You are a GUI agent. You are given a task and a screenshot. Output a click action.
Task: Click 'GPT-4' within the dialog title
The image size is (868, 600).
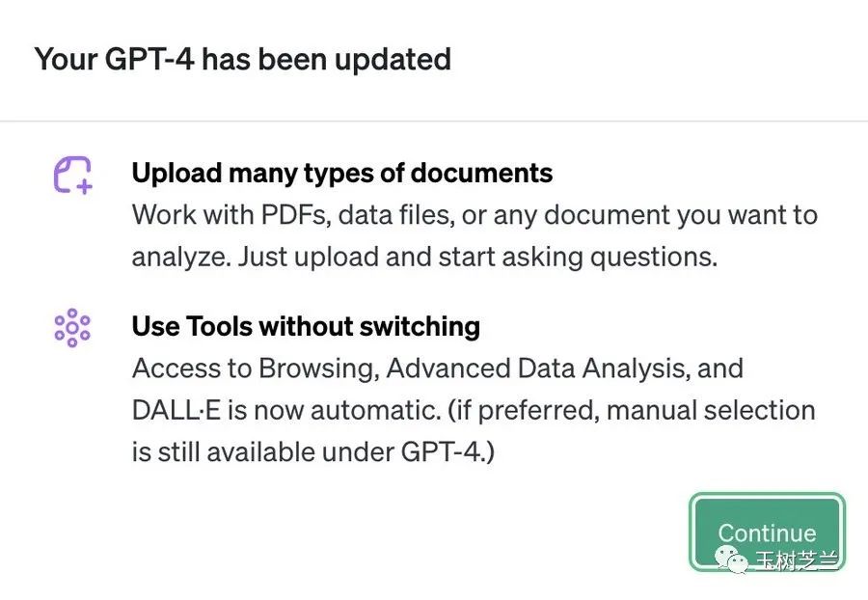149,59
